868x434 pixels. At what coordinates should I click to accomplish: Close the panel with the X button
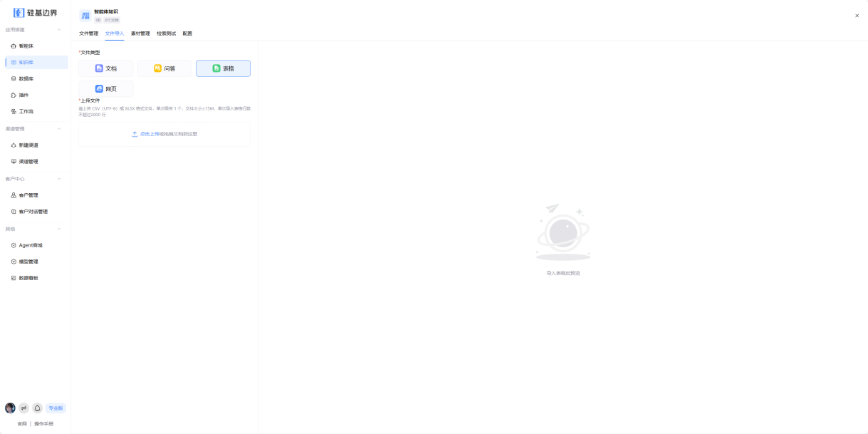pyautogui.click(x=857, y=16)
